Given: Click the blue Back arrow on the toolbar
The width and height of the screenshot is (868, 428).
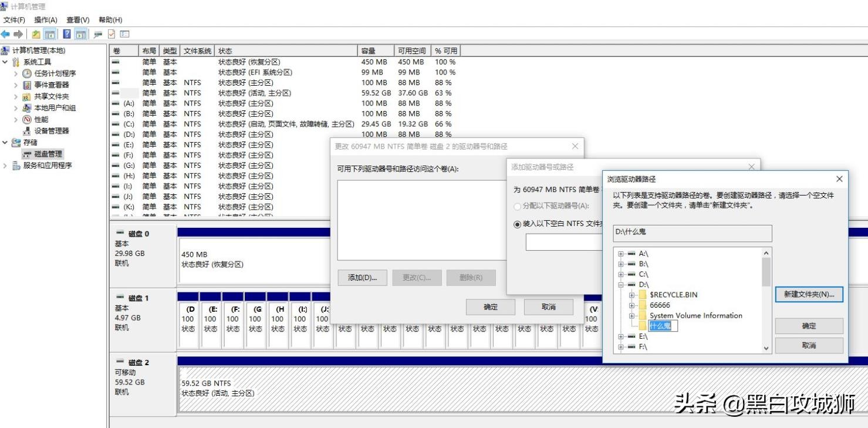Looking at the screenshot, I should [6, 34].
